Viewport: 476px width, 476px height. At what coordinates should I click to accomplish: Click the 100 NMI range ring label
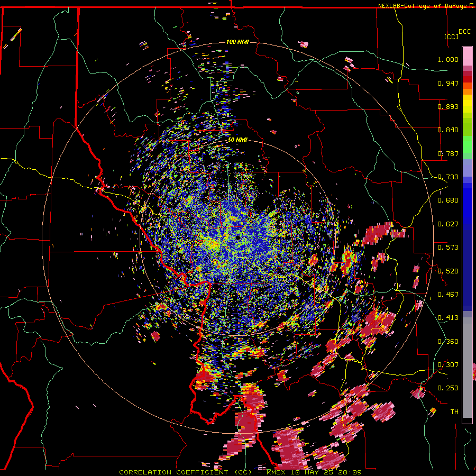point(237,42)
